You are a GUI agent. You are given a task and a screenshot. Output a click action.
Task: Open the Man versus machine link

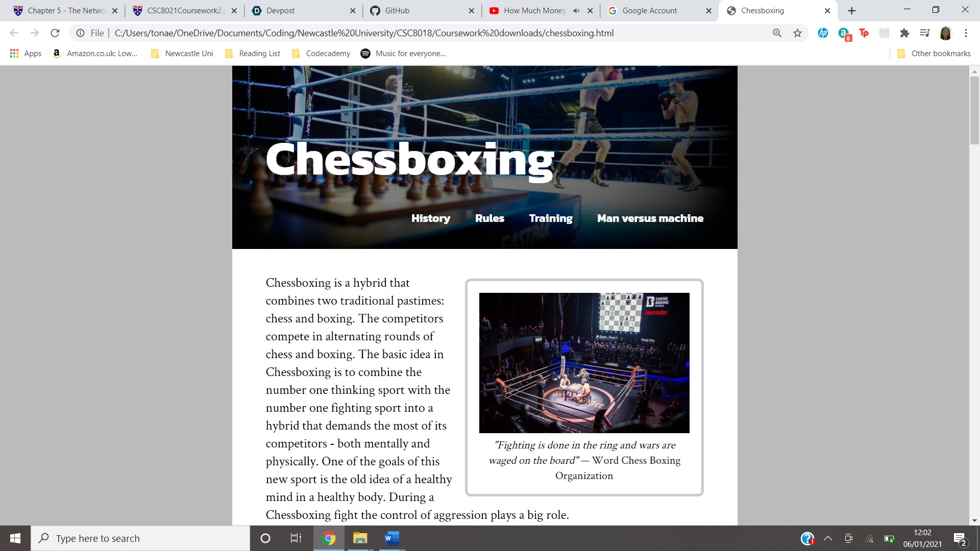point(650,218)
